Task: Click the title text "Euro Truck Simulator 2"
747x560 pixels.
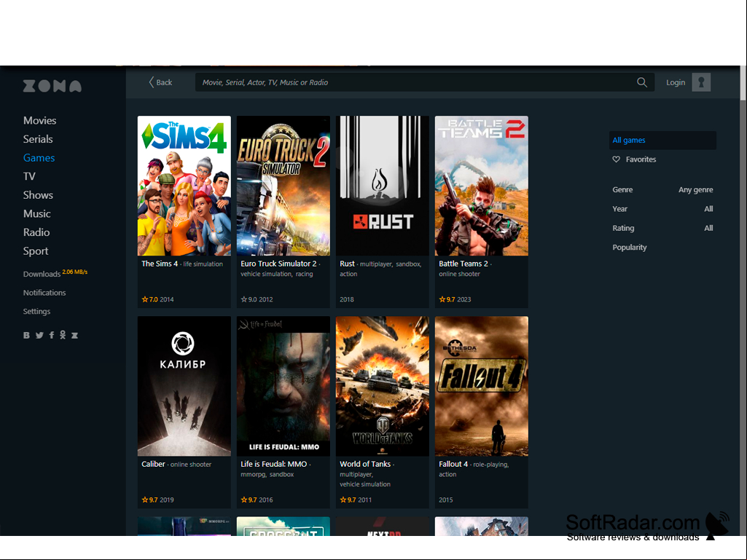Action: click(x=278, y=264)
